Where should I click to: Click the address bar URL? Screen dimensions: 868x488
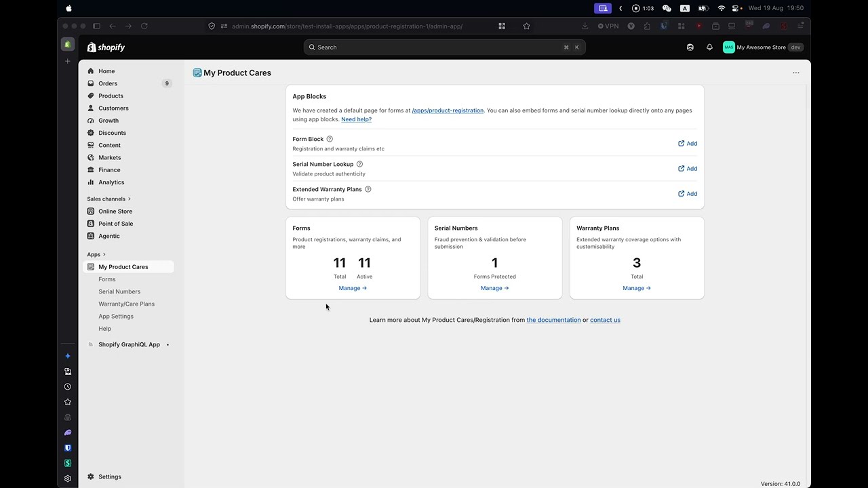[x=347, y=26]
